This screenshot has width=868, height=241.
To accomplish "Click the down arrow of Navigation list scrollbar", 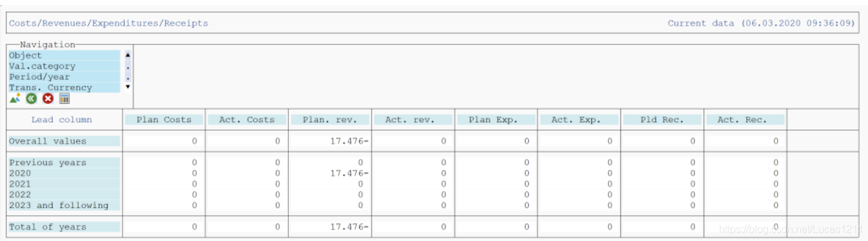I will click(128, 86).
